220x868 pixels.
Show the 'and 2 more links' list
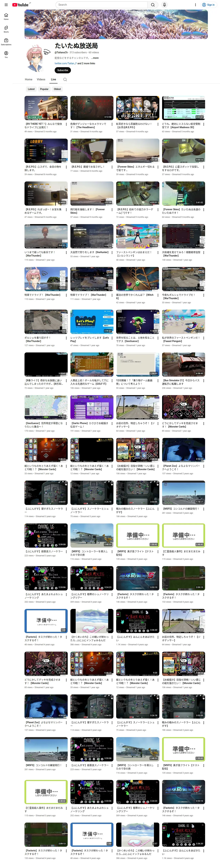(86, 63)
